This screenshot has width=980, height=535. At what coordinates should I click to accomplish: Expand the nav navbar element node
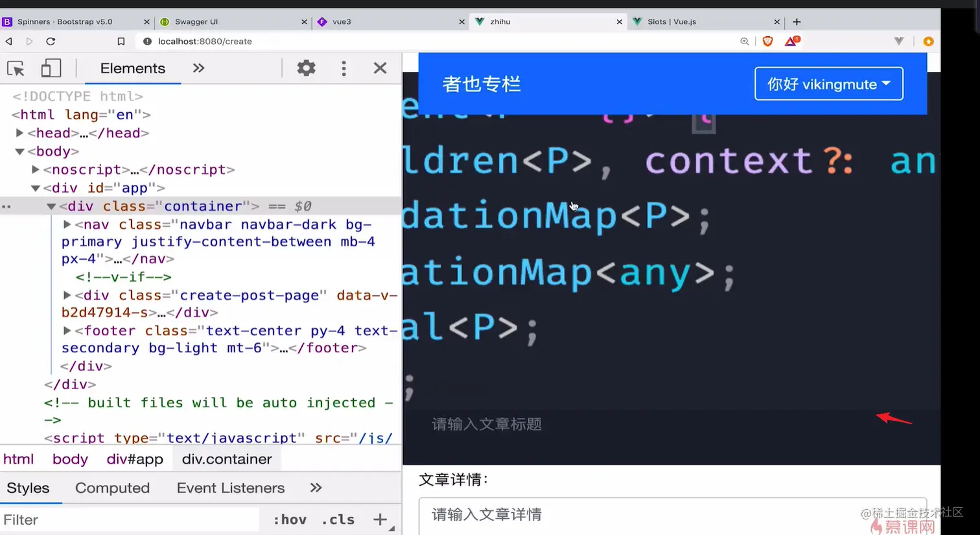pos(67,224)
